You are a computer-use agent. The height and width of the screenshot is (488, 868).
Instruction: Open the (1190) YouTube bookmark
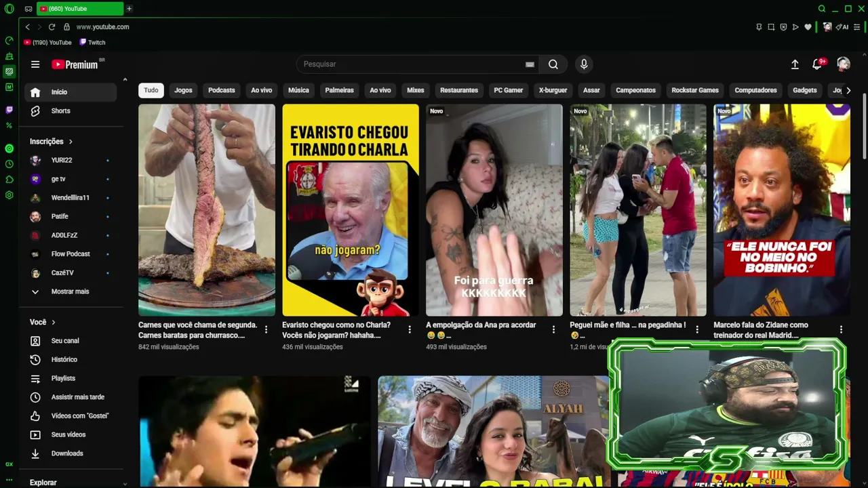tap(47, 43)
